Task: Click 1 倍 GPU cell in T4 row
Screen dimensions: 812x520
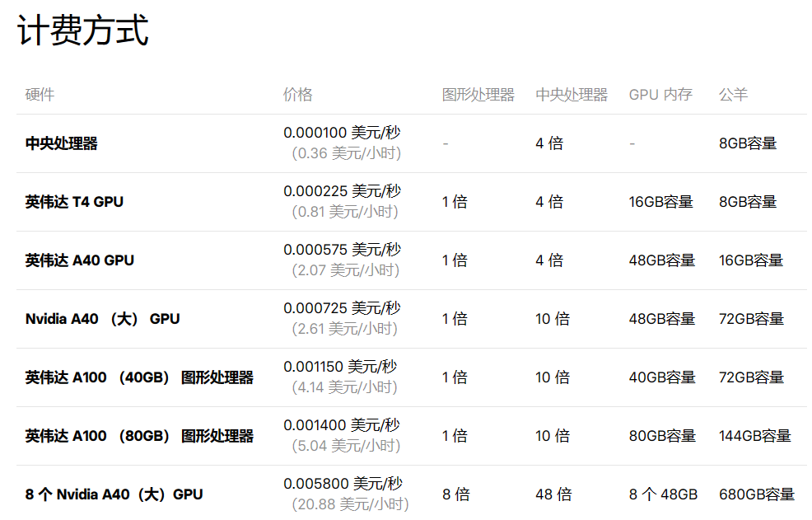Action: click(455, 202)
